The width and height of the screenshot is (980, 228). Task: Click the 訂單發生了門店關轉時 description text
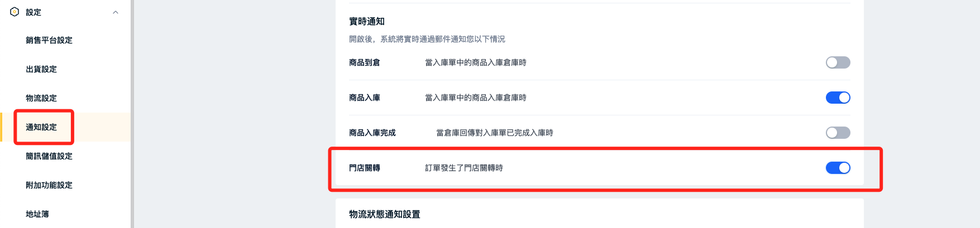point(464,168)
